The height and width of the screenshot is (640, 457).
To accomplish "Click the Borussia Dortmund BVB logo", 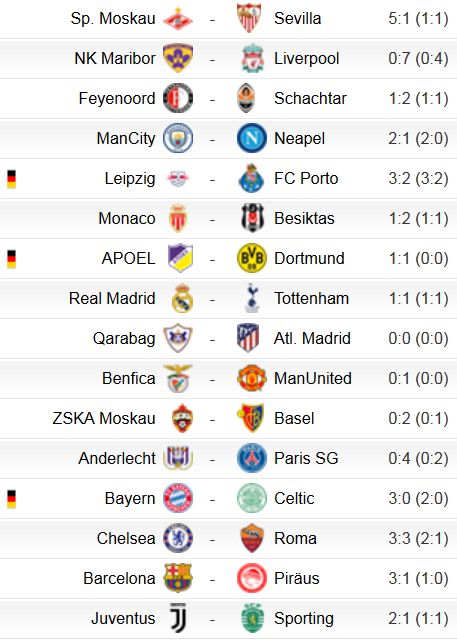I will tap(252, 258).
